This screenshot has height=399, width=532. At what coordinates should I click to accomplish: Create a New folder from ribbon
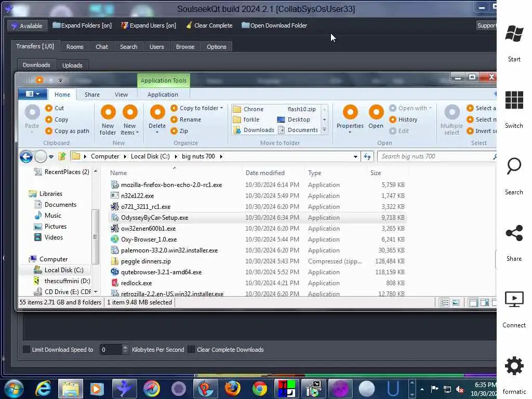(108, 120)
